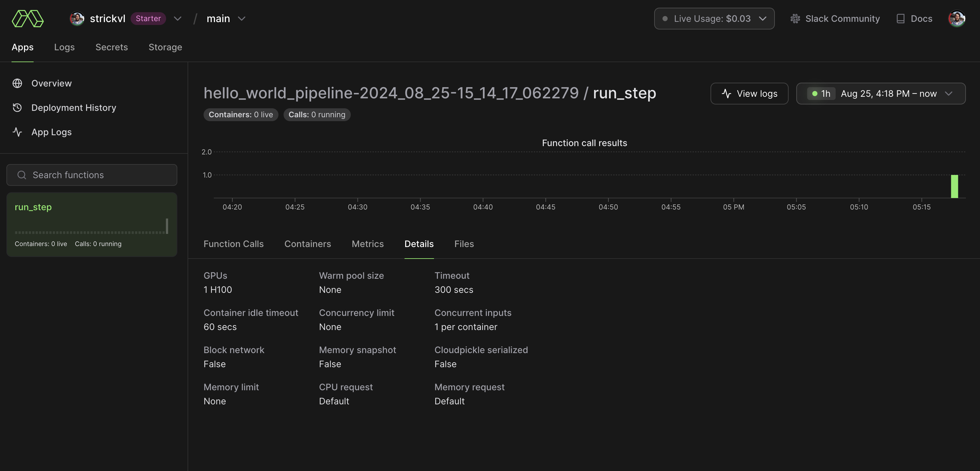Click the green bar in the Function call results chart
This screenshot has height=471, width=980.
pos(955,186)
